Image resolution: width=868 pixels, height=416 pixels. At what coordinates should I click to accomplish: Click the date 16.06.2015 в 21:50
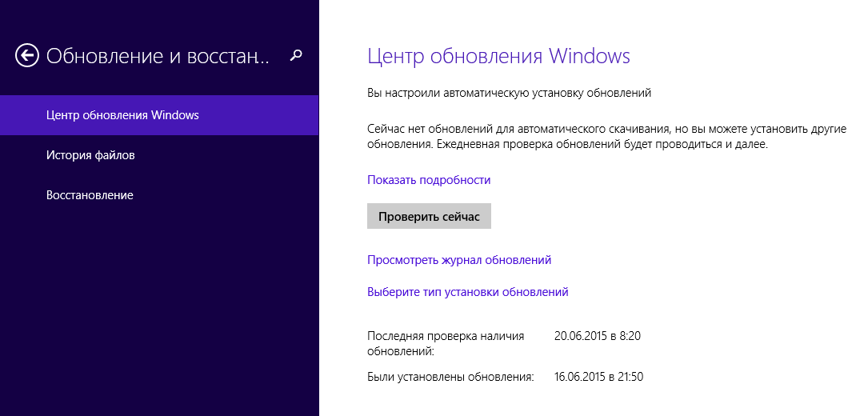point(598,378)
